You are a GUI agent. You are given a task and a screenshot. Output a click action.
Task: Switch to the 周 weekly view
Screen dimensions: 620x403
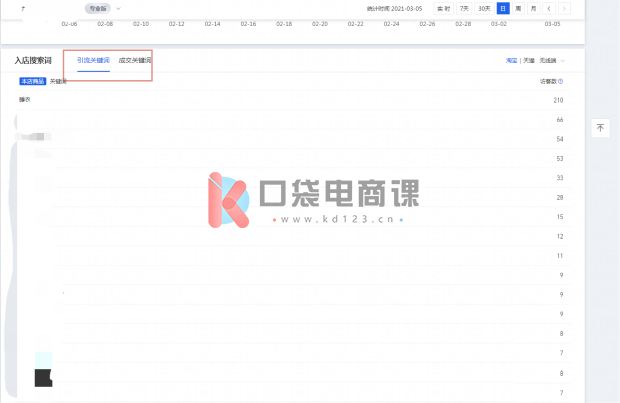coord(518,8)
